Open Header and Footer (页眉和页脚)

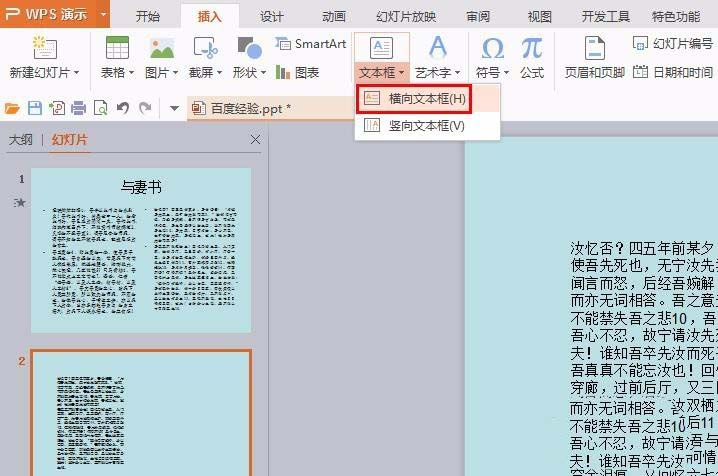tap(594, 58)
